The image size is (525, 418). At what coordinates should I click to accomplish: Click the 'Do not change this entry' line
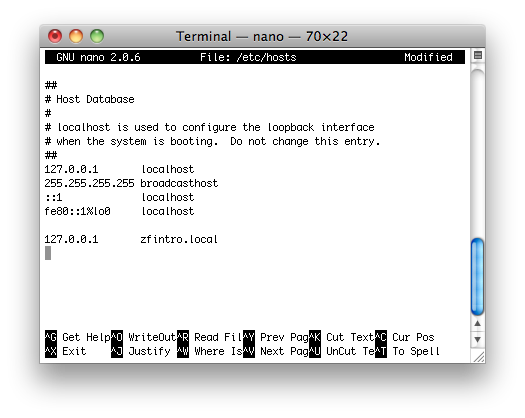213,141
